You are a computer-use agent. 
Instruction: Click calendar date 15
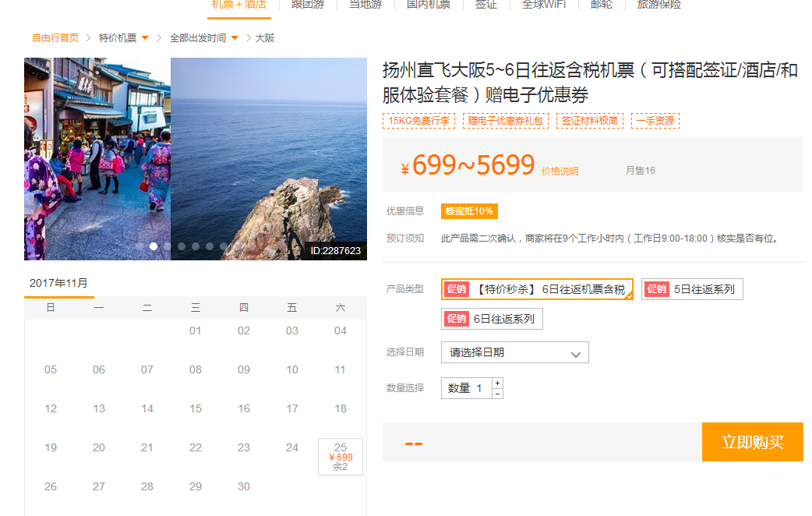click(196, 408)
